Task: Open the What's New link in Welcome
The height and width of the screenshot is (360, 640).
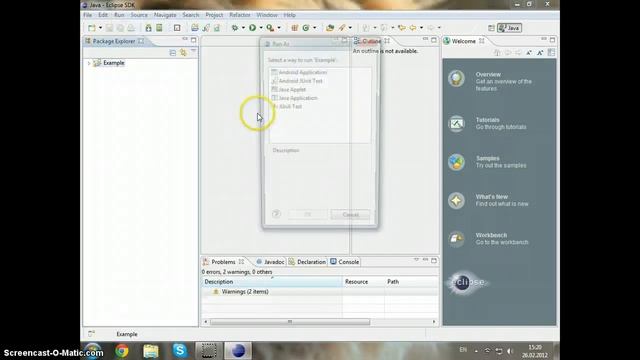Action: 491,197
